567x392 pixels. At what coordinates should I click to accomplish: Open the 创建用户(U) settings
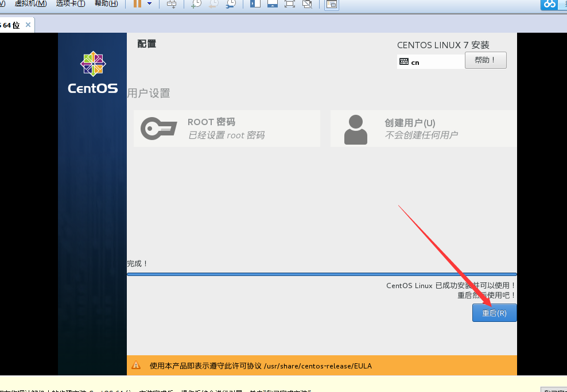pos(423,129)
